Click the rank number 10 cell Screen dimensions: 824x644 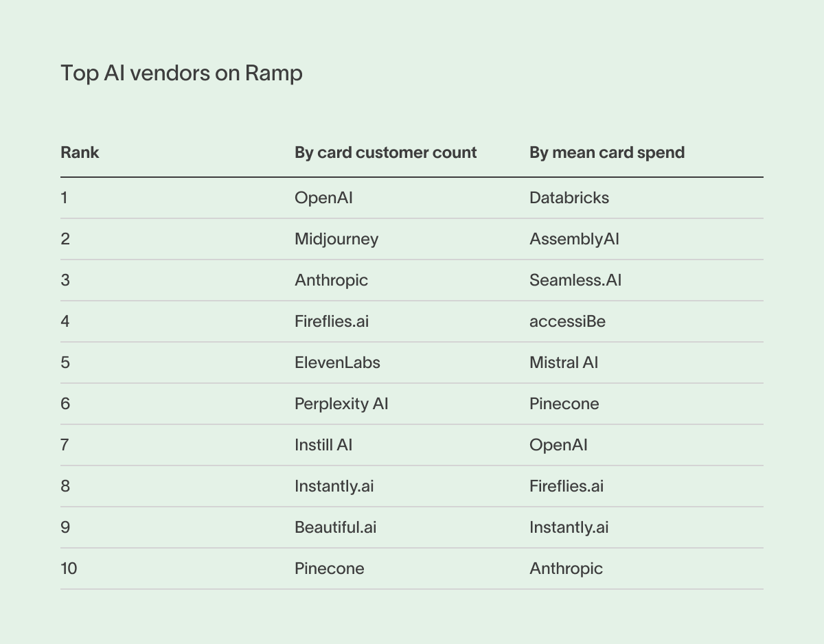[69, 568]
